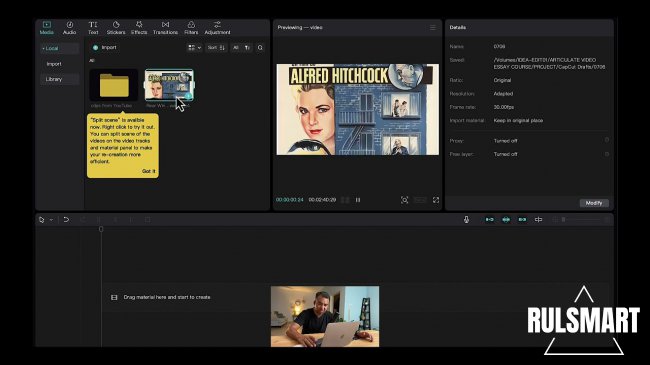This screenshot has width=650, height=365.
Task: Click the media search icon
Action: [x=260, y=48]
